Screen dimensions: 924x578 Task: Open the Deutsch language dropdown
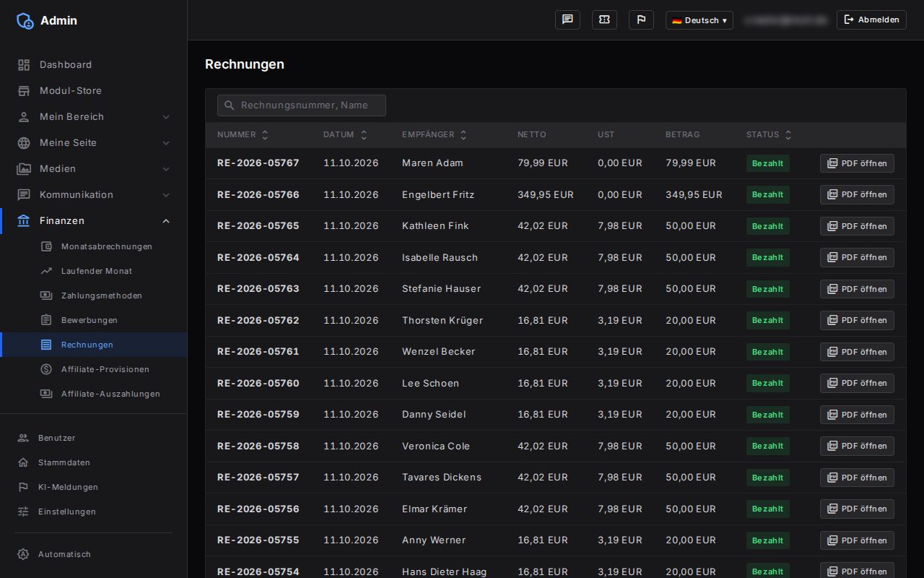pos(699,20)
